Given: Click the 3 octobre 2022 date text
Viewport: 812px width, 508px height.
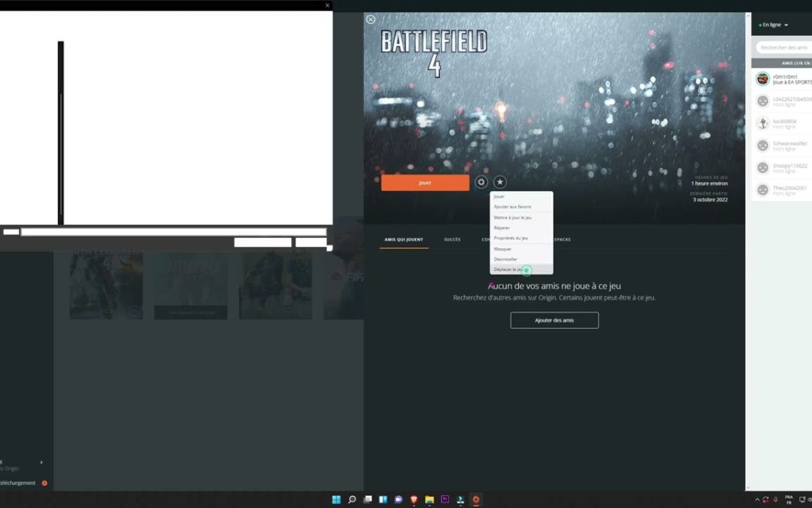Looking at the screenshot, I should click(710, 199).
